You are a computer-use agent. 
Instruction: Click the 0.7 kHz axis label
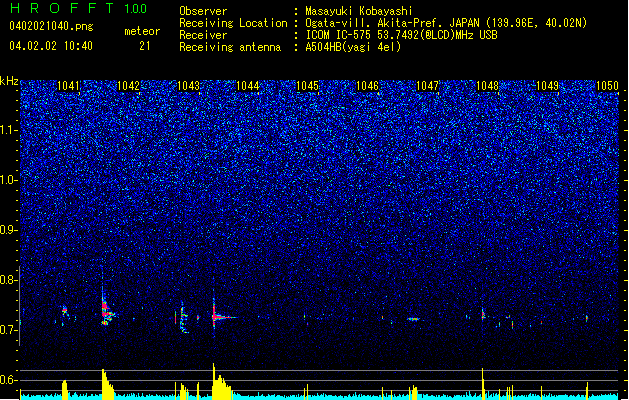[x=8, y=330]
